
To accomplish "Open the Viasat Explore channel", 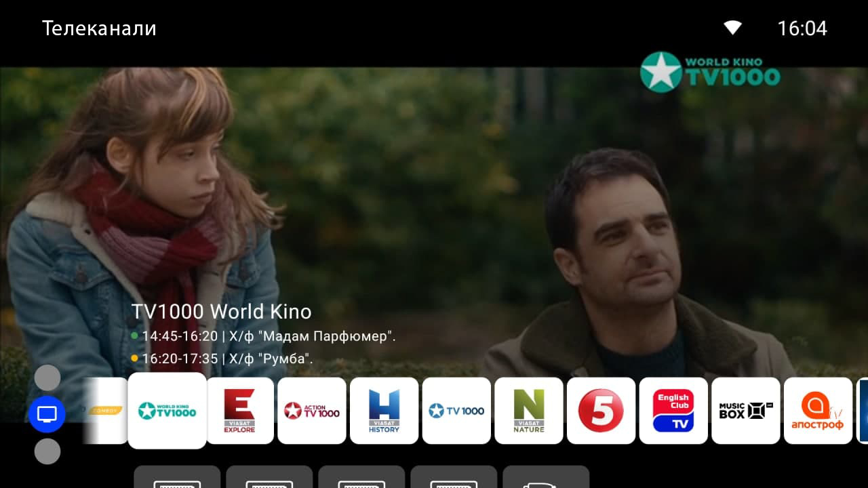I will coord(239,411).
